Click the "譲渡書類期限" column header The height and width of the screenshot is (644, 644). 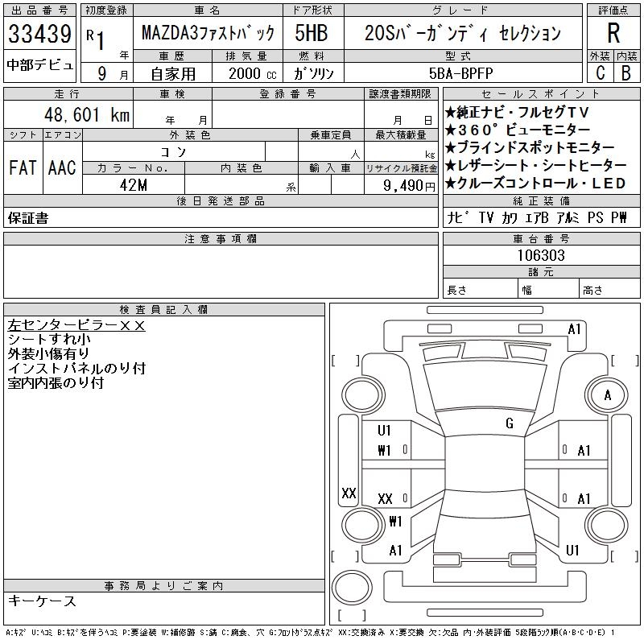400,94
